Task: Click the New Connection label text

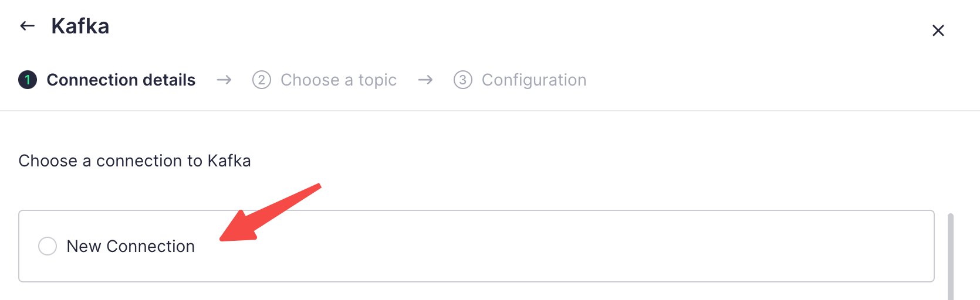Action: click(130, 246)
